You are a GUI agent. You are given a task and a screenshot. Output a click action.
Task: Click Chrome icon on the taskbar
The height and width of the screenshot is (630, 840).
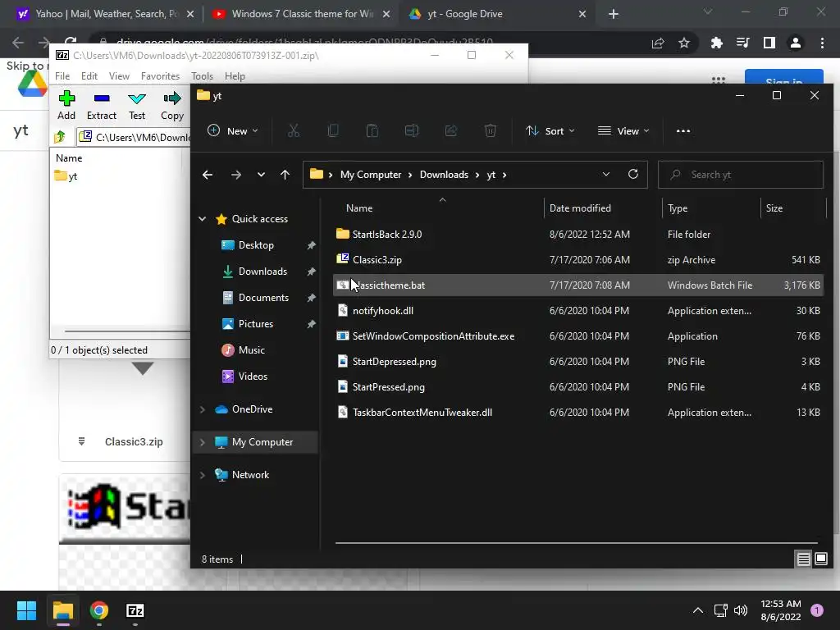[99, 610]
